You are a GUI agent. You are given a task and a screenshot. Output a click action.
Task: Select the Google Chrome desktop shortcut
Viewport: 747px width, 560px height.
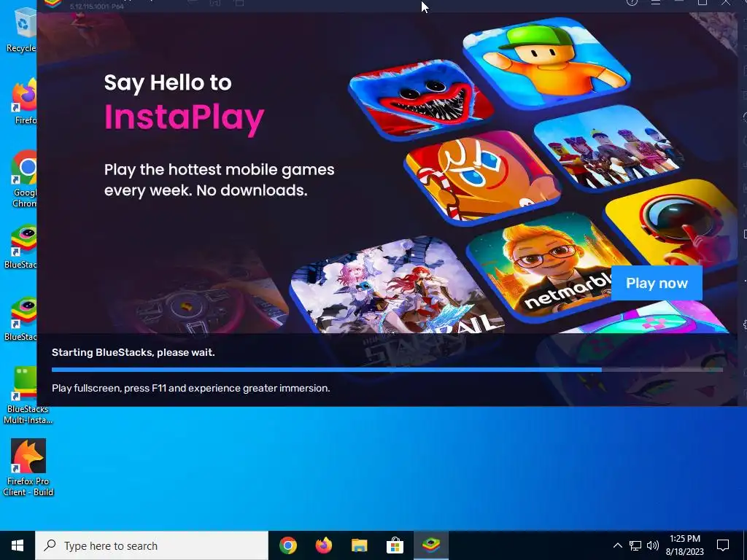click(x=24, y=179)
